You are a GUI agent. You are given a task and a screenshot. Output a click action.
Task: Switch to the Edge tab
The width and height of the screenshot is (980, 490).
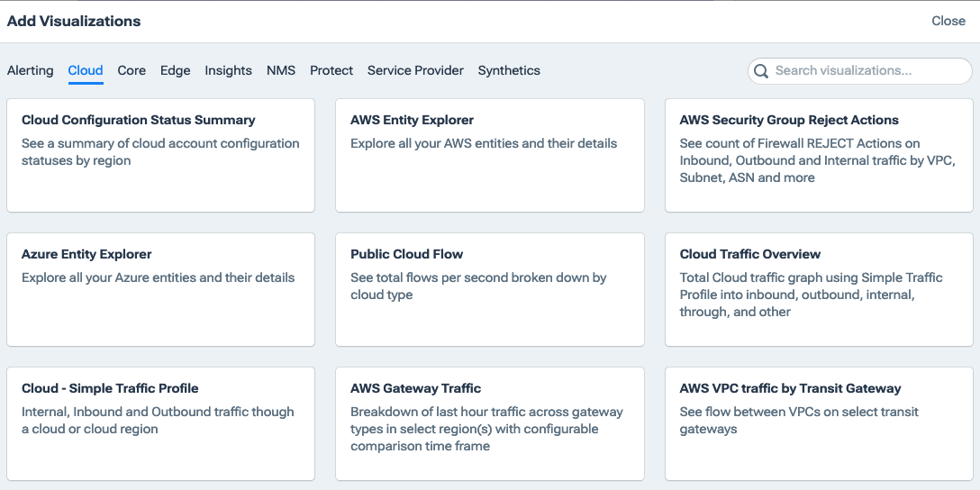(x=175, y=70)
